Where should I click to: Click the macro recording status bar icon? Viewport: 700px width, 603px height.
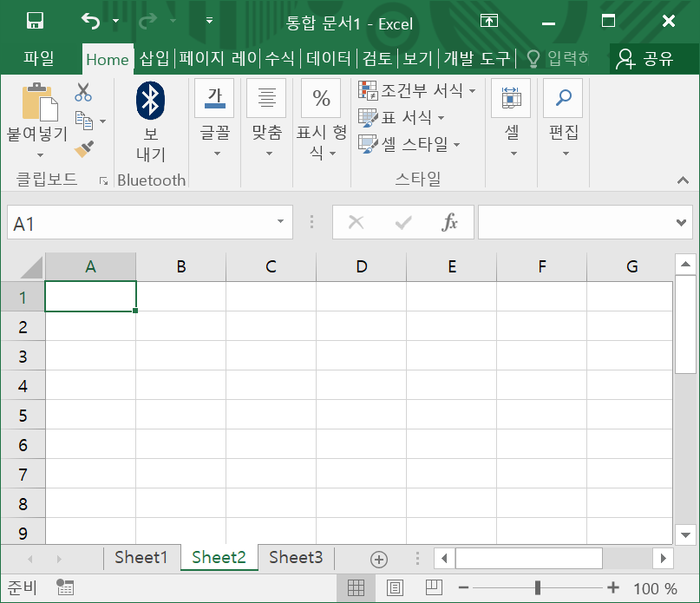click(x=65, y=587)
